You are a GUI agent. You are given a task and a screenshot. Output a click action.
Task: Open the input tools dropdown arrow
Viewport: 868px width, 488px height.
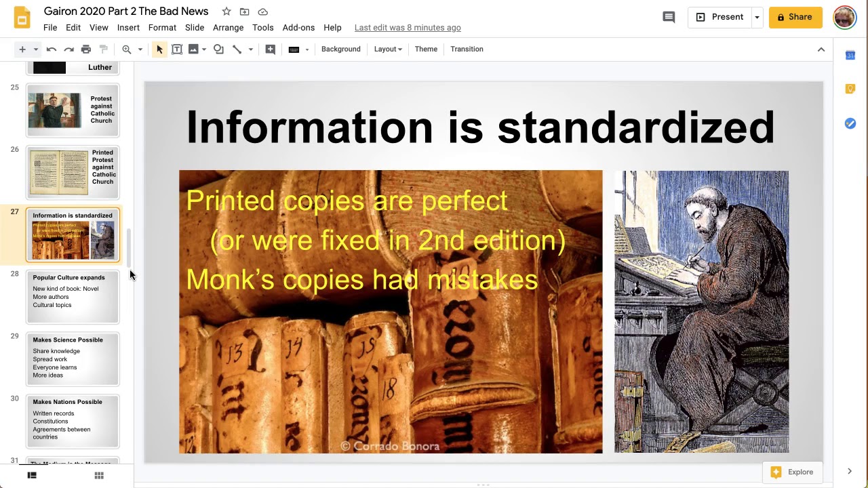[307, 49]
